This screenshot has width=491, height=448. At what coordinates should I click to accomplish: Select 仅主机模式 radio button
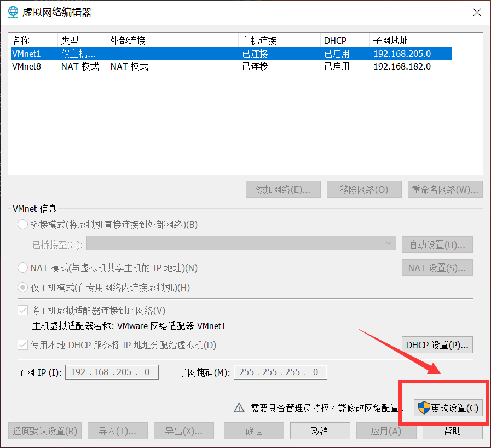[x=22, y=288]
